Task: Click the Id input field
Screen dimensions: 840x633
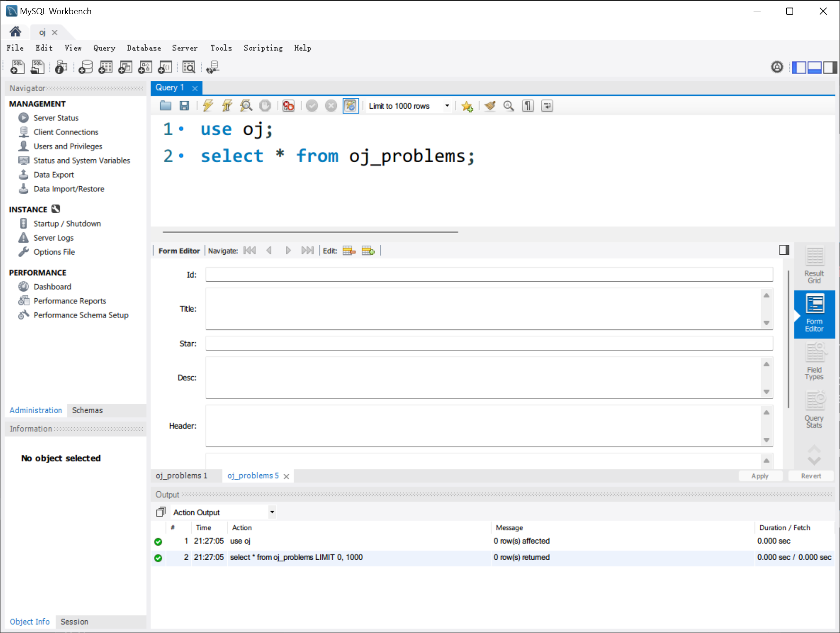Action: [489, 275]
